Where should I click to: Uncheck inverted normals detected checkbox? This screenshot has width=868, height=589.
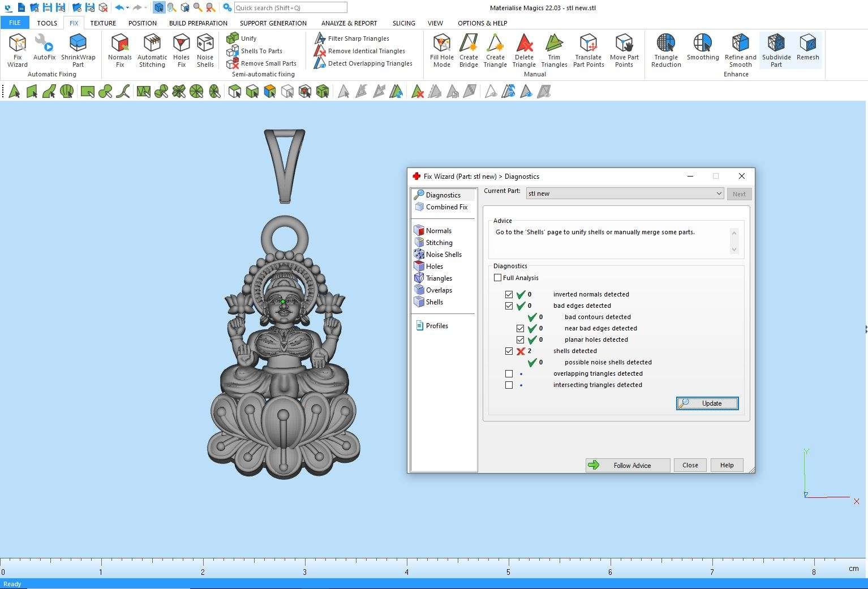[509, 294]
